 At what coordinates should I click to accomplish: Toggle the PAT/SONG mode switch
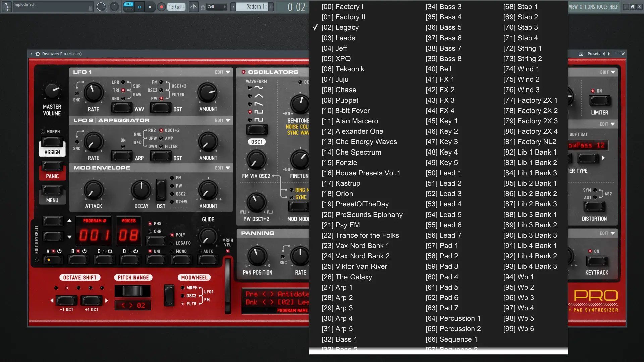pos(129,7)
